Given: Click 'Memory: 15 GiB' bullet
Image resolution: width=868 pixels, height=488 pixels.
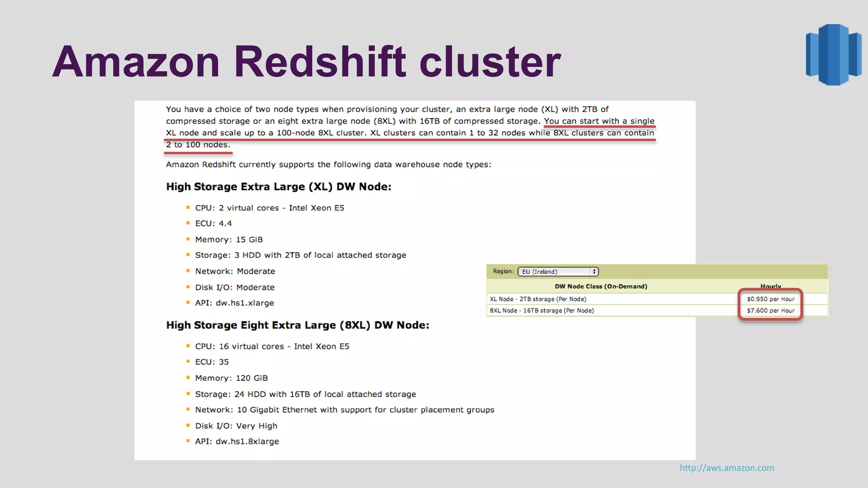Looking at the screenshot, I should [229, 240].
